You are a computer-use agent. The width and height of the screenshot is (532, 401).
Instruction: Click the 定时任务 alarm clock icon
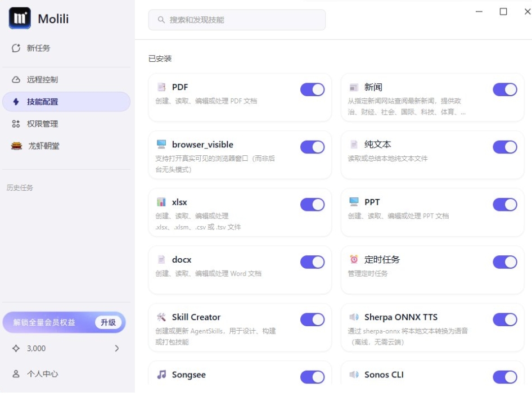[354, 259]
